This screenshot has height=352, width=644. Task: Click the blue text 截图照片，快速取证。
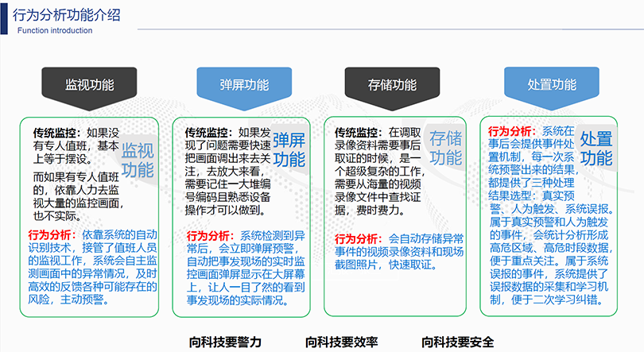(x=386, y=265)
